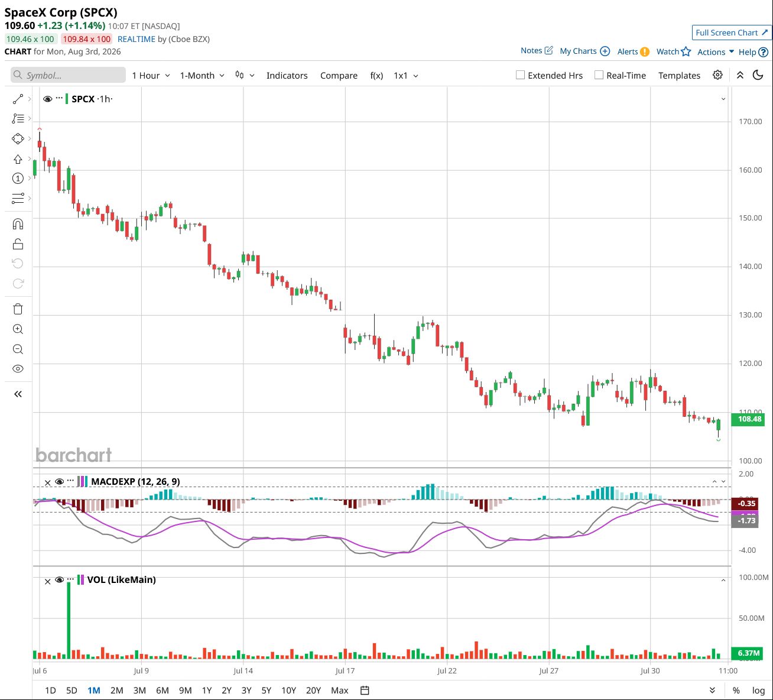The height and width of the screenshot is (700, 773).
Task: Select the Max range
Action: coord(340,691)
